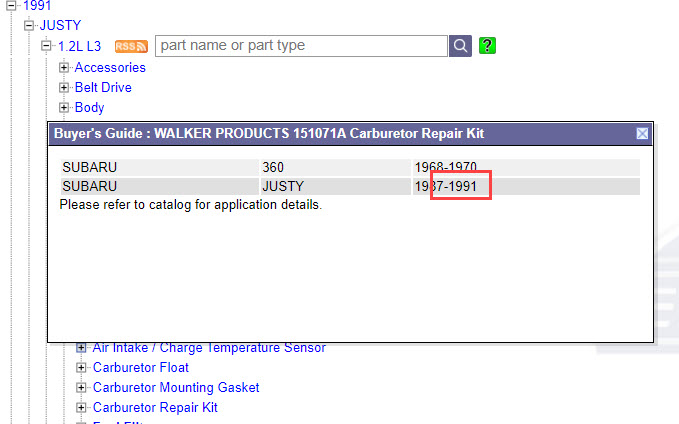679x424 pixels.
Task: Open the Belt Drive link
Action: coord(103,87)
